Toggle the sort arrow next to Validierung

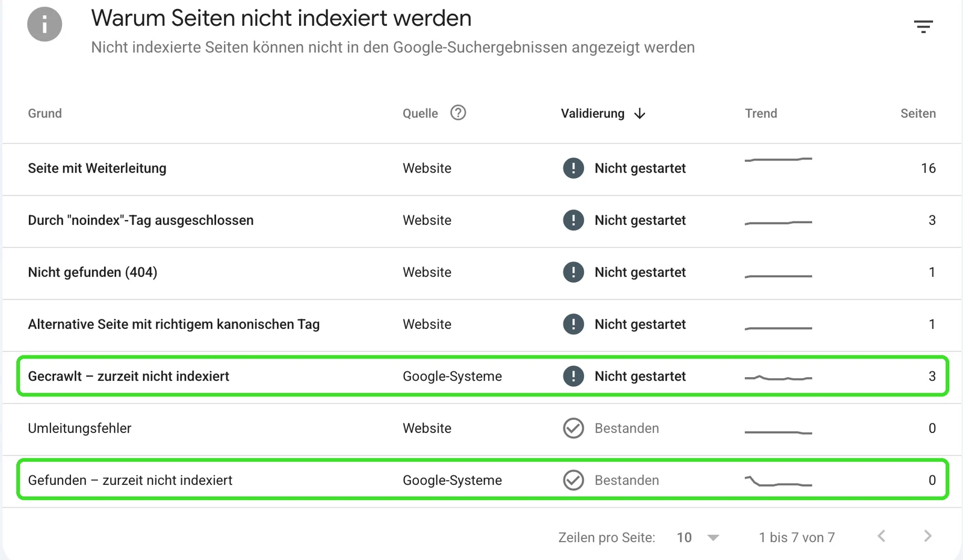tap(640, 114)
